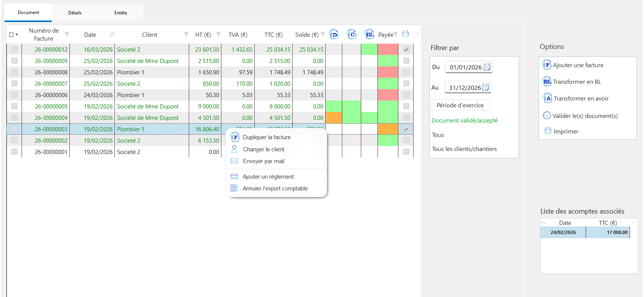Switch to the Document tab
This screenshot has height=297, width=644.
coord(28,13)
